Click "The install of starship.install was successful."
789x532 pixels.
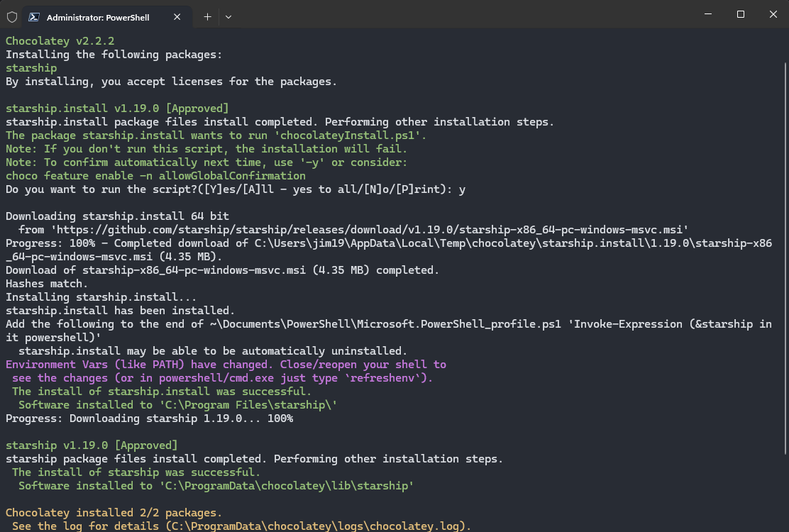point(162,392)
